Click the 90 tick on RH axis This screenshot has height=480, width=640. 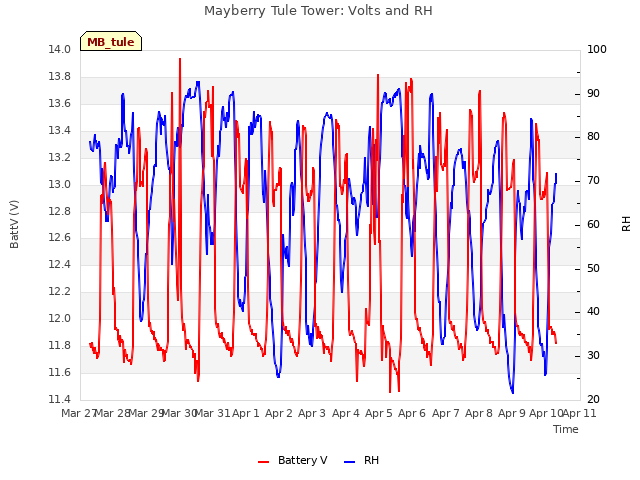tap(593, 93)
